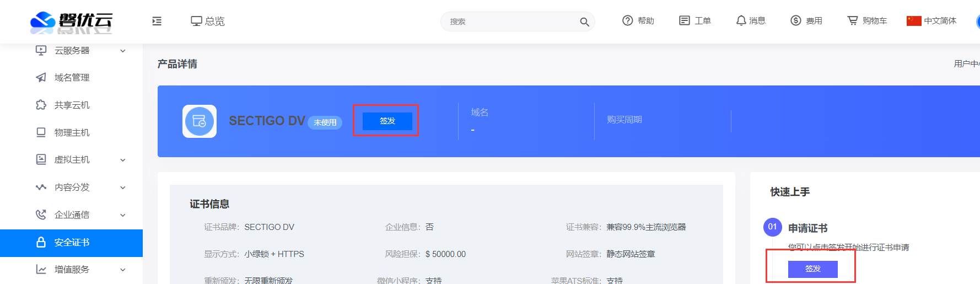Viewport: 980px width, 284px height.
Task: Click the 产品详情 page title
Action: point(177,64)
